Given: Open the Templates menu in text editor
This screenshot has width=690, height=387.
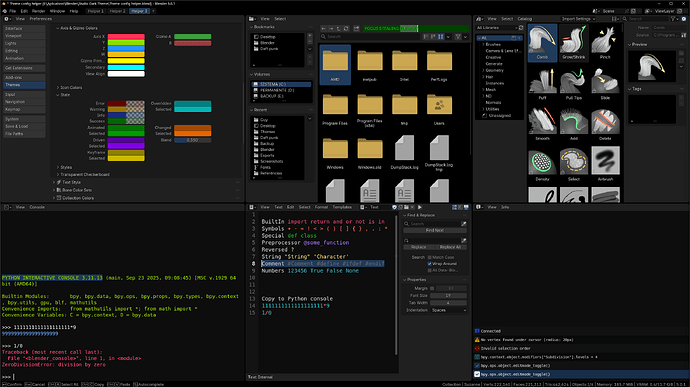Looking at the screenshot, I should [342, 207].
